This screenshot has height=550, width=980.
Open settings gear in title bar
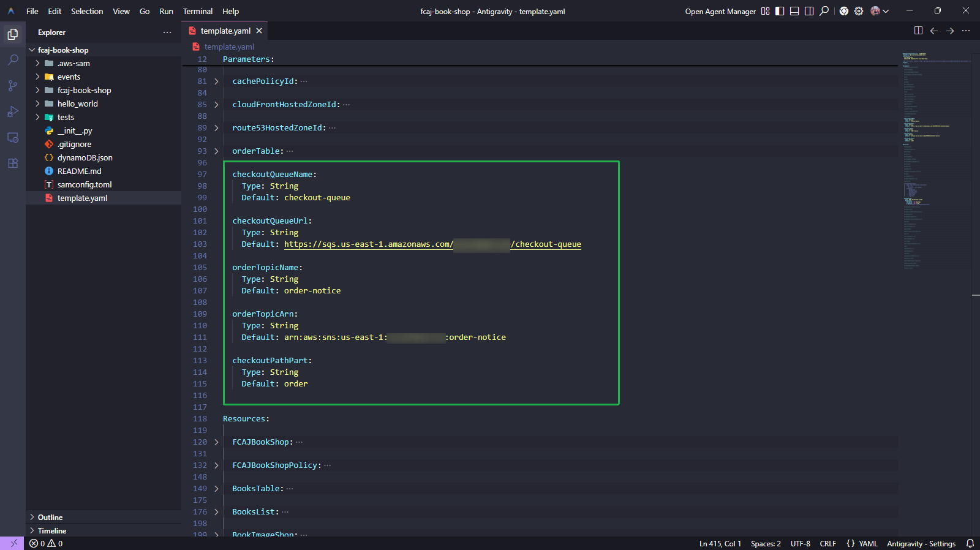pyautogui.click(x=859, y=11)
